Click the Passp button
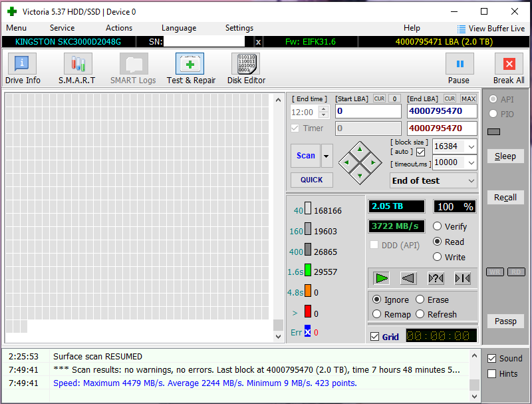This screenshot has width=532, height=404. coord(505,321)
